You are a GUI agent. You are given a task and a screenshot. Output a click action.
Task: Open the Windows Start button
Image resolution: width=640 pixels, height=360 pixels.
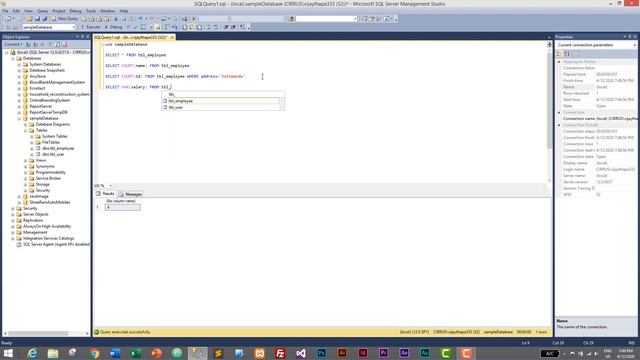click(x=8, y=353)
